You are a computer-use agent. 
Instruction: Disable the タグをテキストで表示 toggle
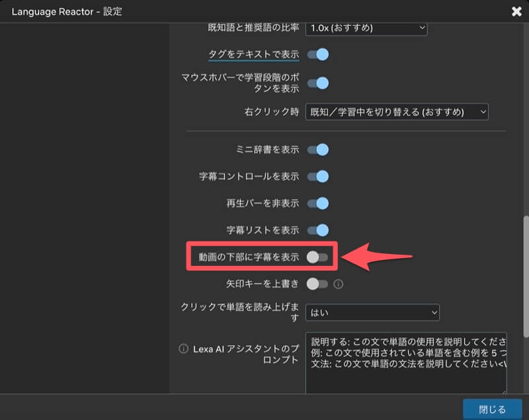[x=318, y=54]
